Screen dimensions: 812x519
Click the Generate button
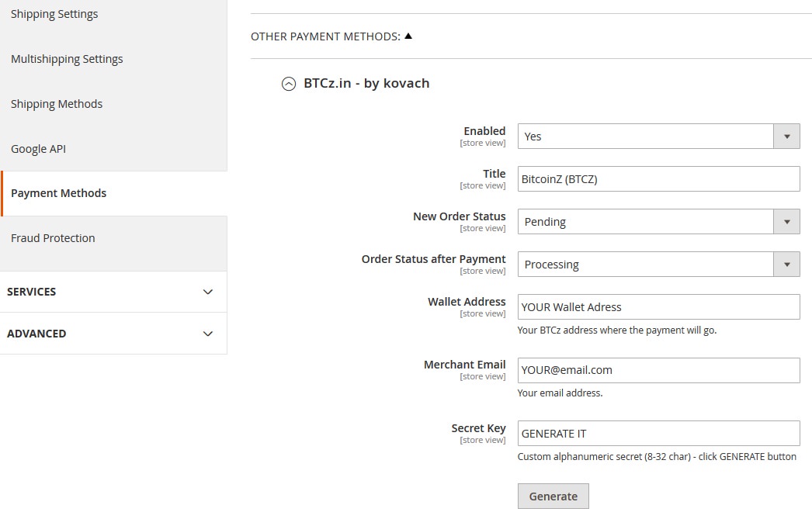553,497
